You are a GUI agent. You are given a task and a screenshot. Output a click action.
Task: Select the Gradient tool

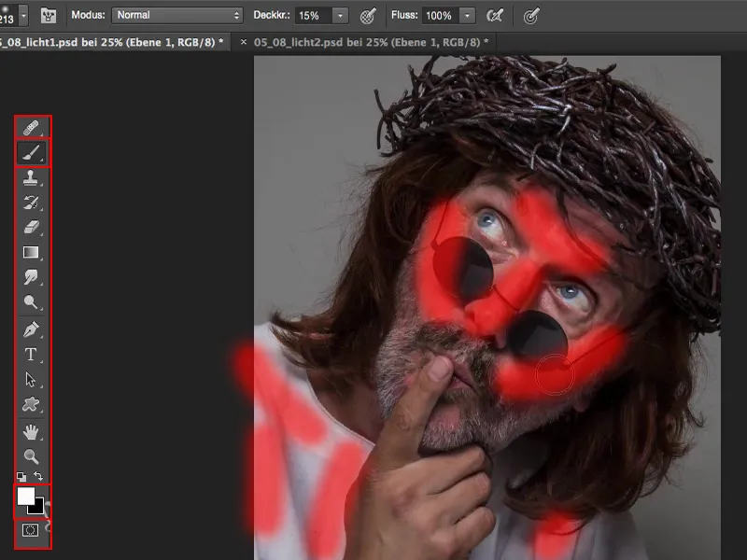coord(31,252)
